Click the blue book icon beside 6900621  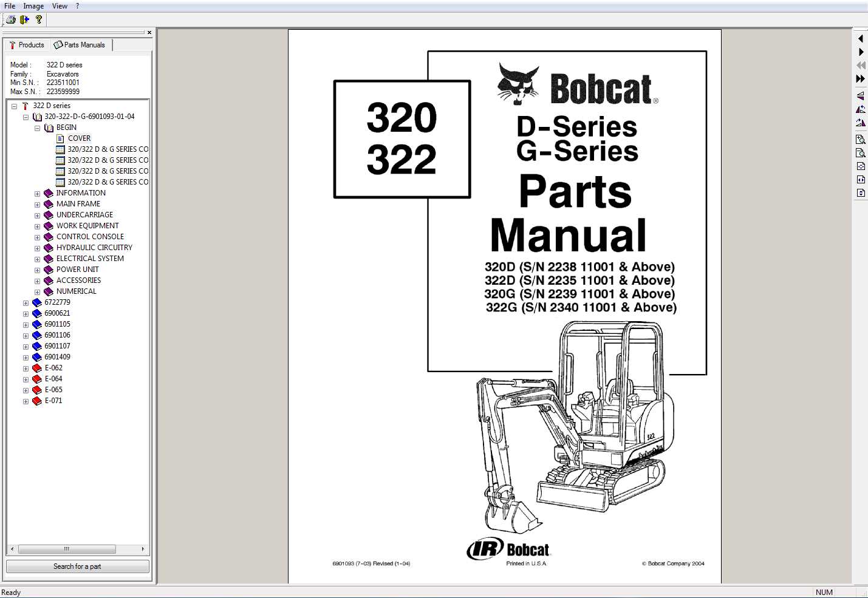[x=37, y=313]
